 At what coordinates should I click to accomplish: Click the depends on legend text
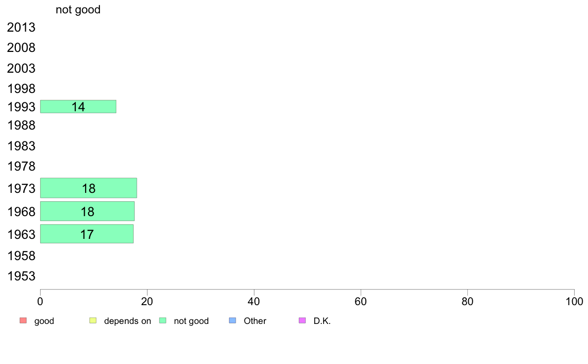(x=128, y=321)
